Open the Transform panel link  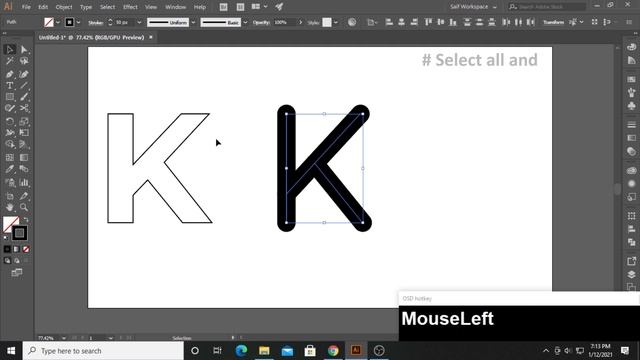[553, 22]
